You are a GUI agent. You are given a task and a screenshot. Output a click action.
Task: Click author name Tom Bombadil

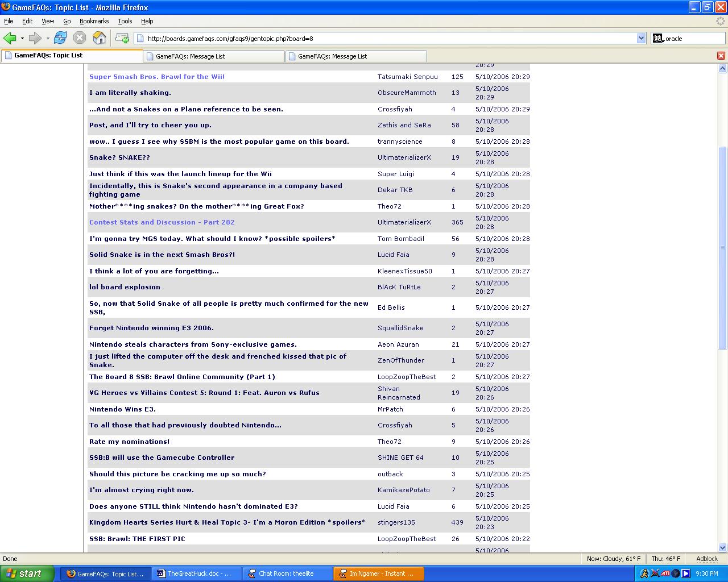coord(401,239)
